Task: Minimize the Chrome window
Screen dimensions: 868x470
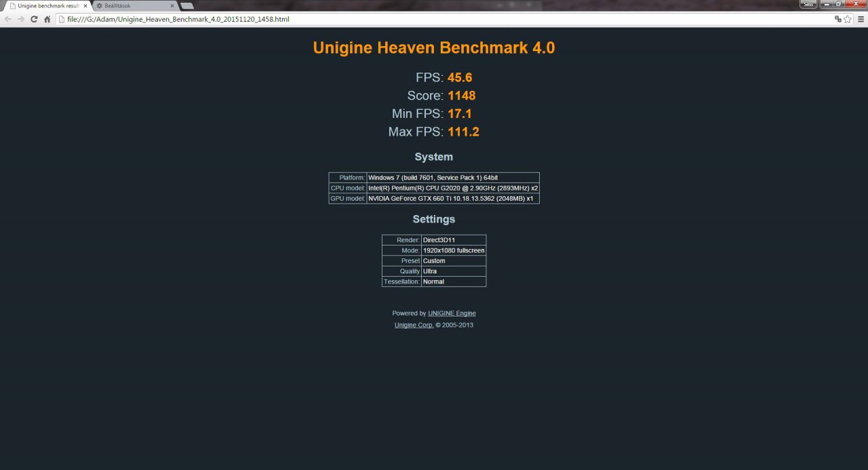Action: tap(827, 4)
